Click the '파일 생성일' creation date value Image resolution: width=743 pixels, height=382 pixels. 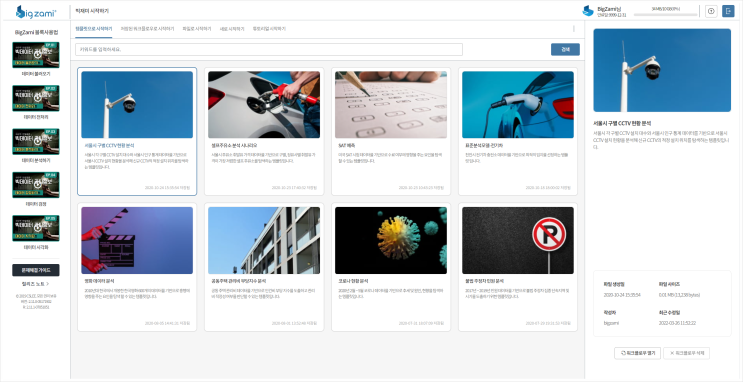point(622,295)
